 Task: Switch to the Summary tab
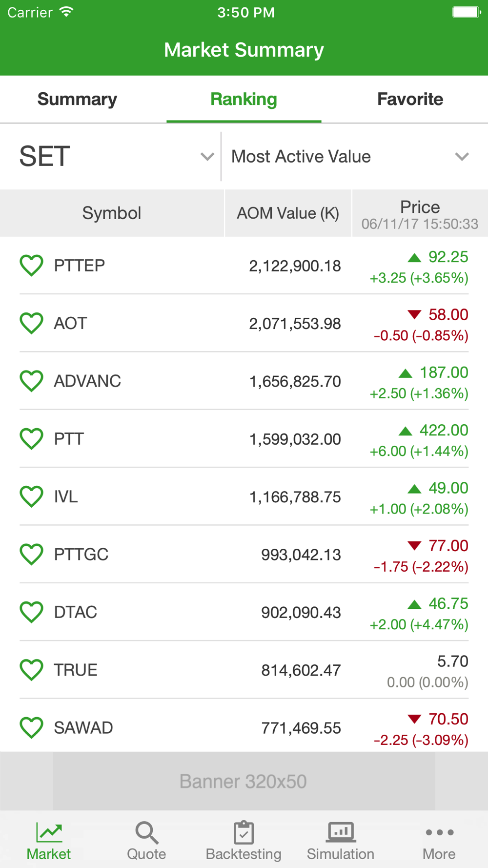(77, 99)
